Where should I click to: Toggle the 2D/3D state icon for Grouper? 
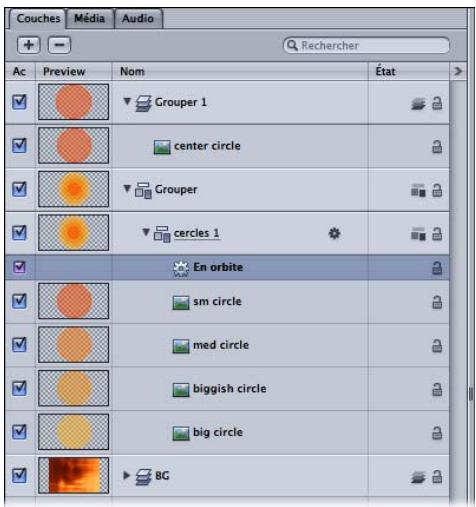(x=418, y=190)
